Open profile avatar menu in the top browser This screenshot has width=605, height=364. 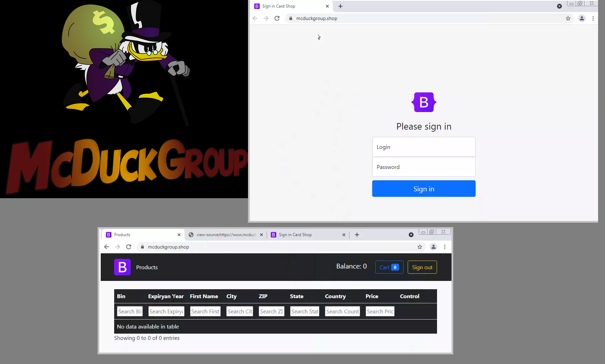coord(582,18)
